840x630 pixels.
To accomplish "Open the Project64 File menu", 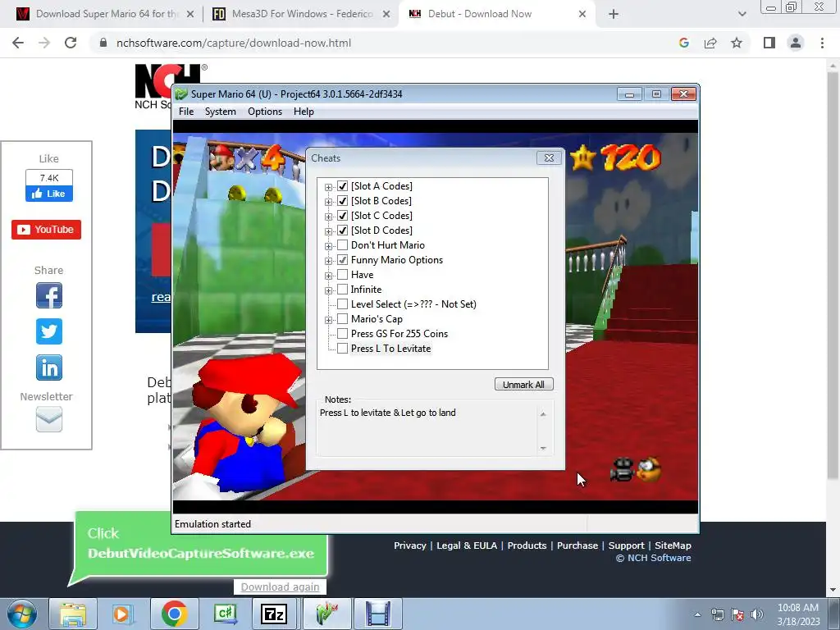I will [186, 112].
